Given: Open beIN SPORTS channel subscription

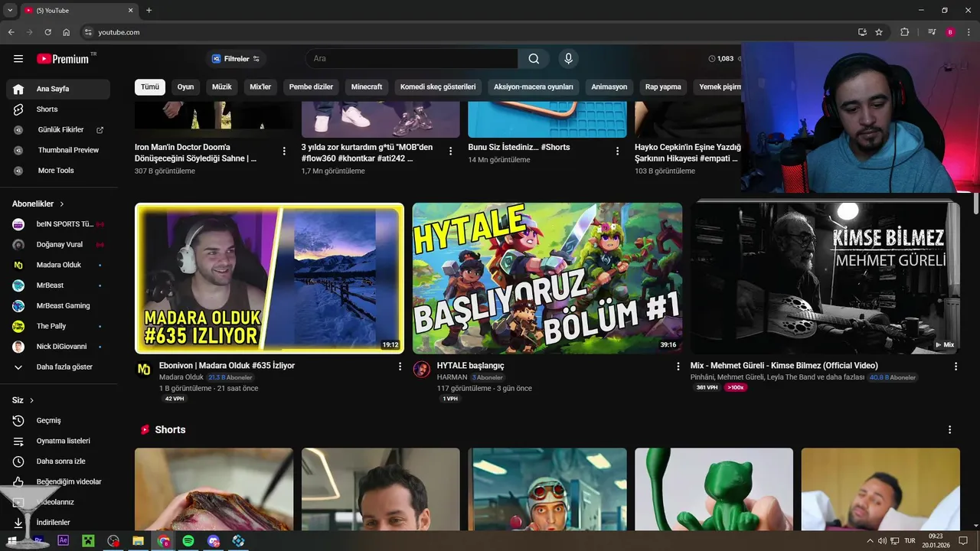Looking at the screenshot, I should click(x=58, y=224).
